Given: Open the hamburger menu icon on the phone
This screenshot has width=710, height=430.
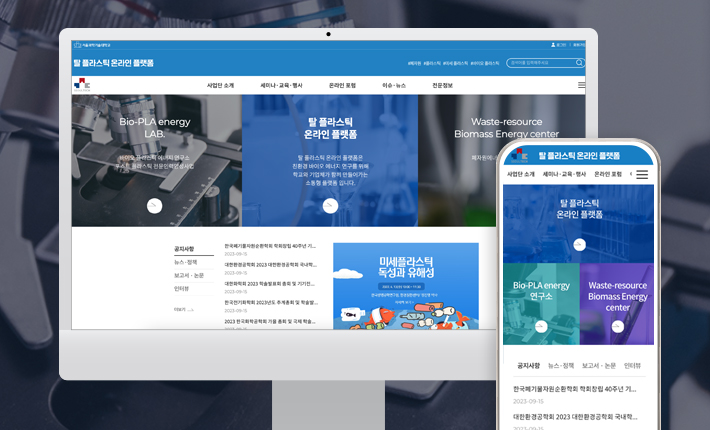Looking at the screenshot, I should [642, 174].
